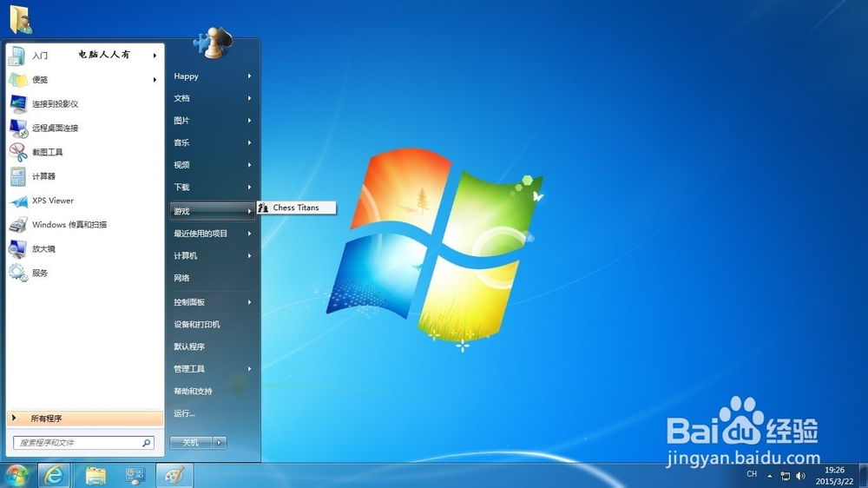This screenshot has width=868, height=488.
Task: Show hidden tray icons arrow
Action: click(x=769, y=476)
